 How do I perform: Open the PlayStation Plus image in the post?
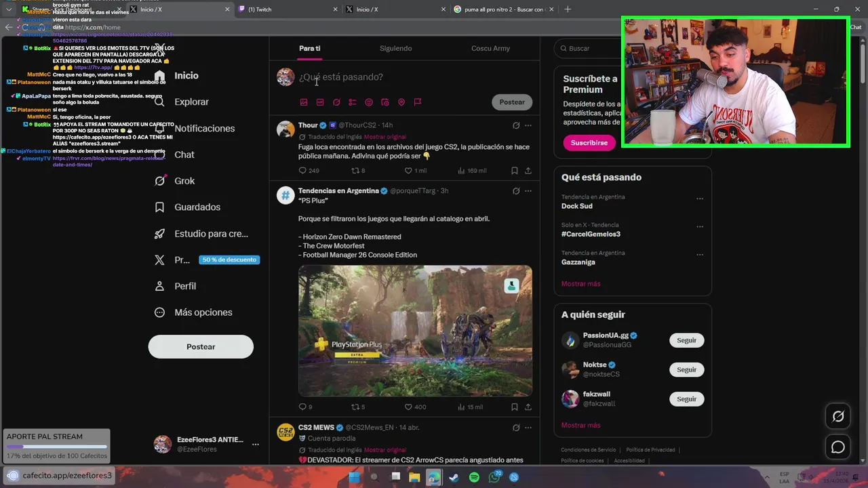[x=415, y=331]
